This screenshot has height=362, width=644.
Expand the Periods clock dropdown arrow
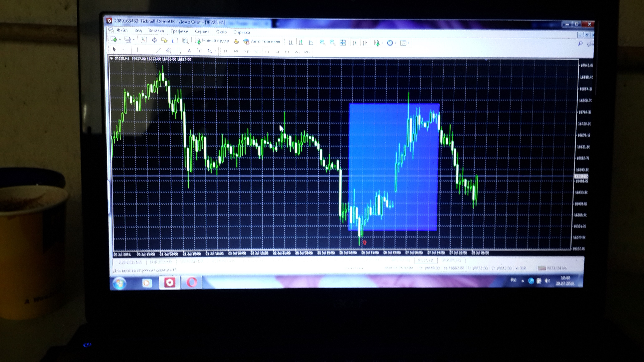pyautogui.click(x=395, y=43)
